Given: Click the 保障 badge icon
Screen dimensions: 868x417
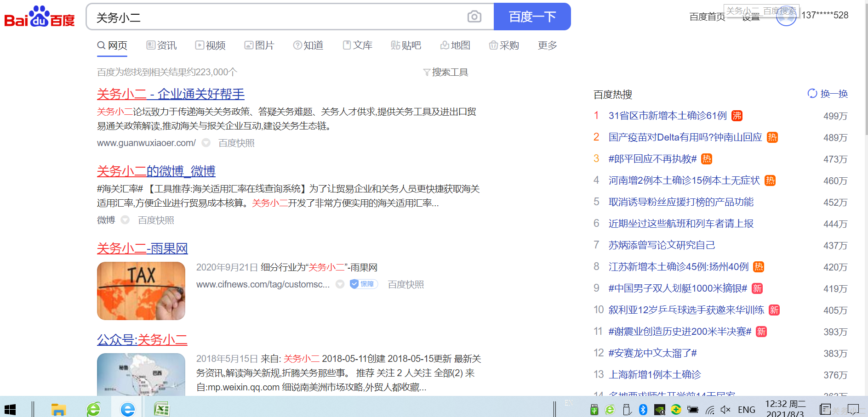Looking at the screenshot, I should pyautogui.click(x=364, y=284).
